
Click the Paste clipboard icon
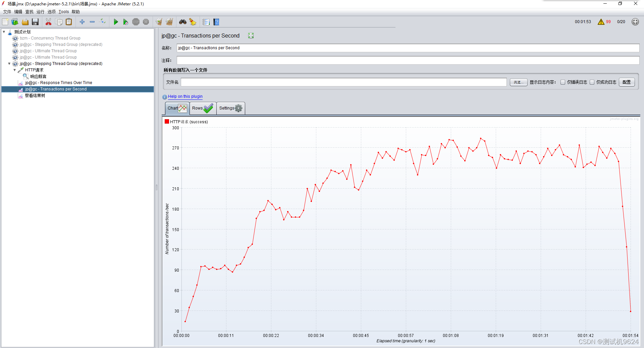point(69,22)
